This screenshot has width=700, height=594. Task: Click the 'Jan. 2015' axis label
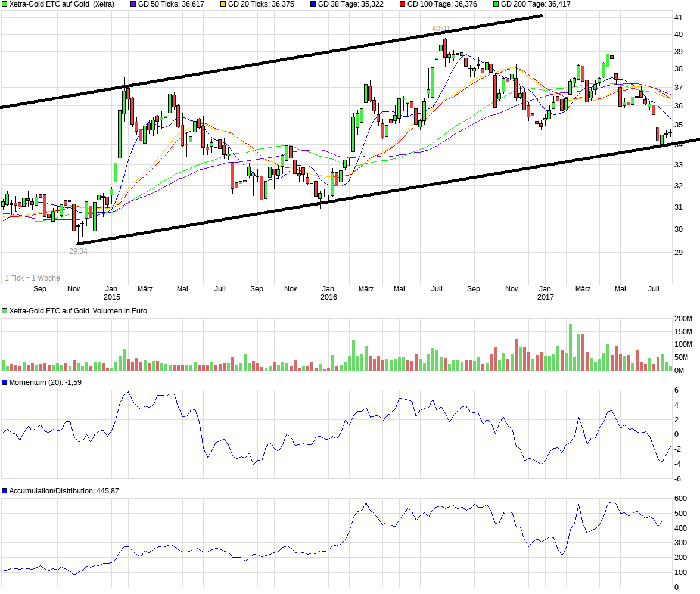111,293
